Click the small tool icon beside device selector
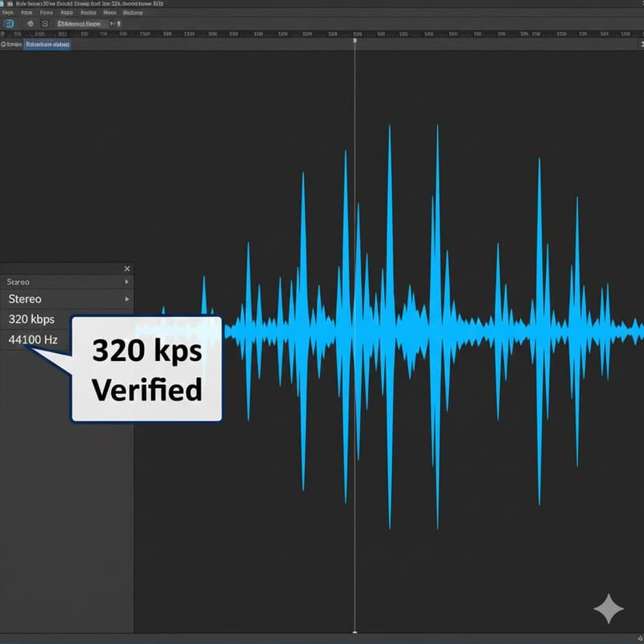This screenshot has height=644, width=644. pyautogui.click(x=112, y=24)
